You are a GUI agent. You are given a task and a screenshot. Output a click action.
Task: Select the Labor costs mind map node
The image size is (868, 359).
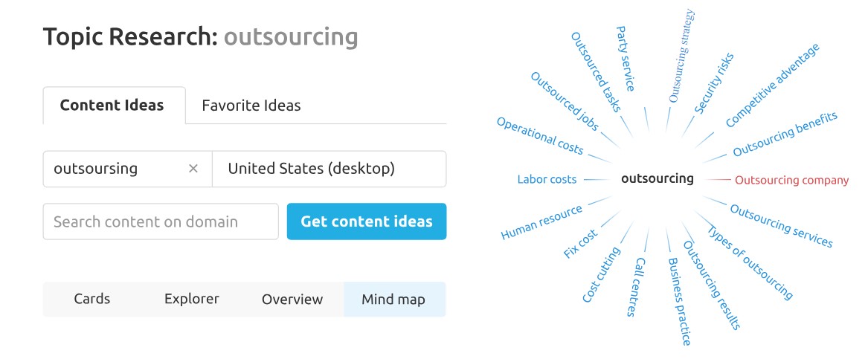[547, 179]
